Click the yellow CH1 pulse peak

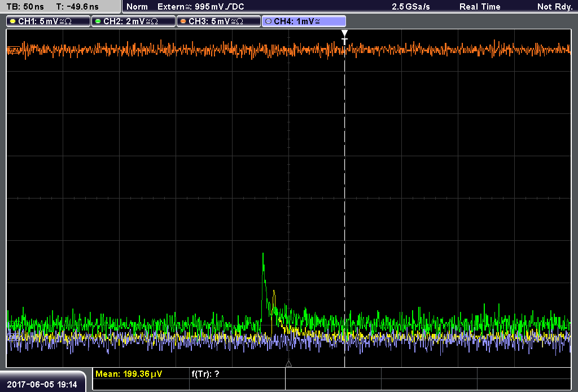(274, 292)
